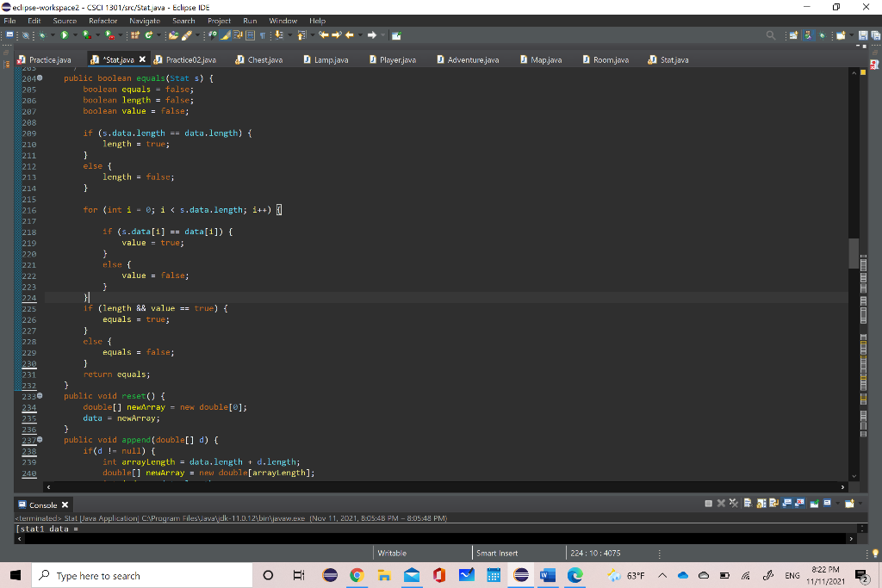Toggle show console on standard out

tap(786, 503)
